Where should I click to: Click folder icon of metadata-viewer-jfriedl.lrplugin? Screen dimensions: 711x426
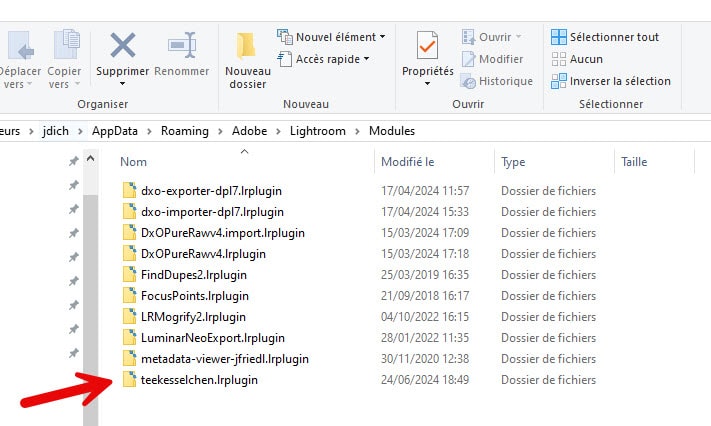[x=129, y=359]
